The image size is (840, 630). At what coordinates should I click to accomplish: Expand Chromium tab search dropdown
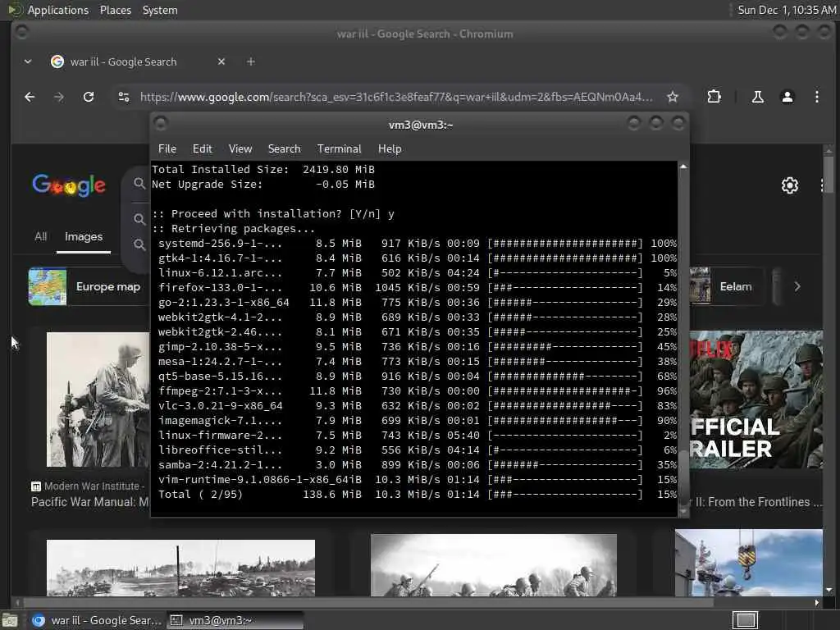[28, 62]
